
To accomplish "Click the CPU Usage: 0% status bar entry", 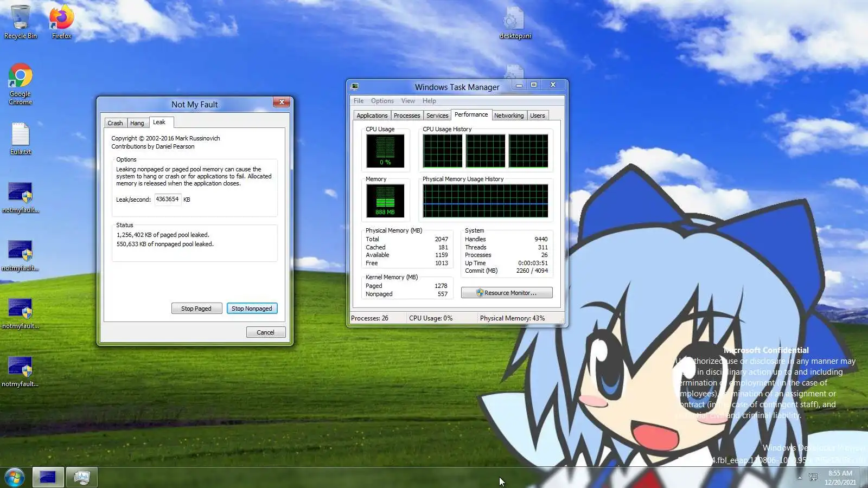I will (x=431, y=318).
